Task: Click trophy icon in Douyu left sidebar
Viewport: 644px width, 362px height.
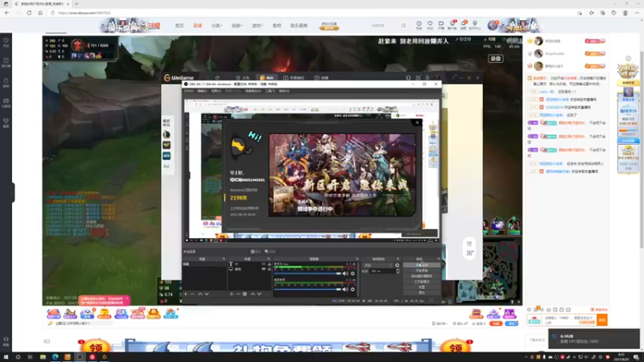Action: [x=6, y=123]
